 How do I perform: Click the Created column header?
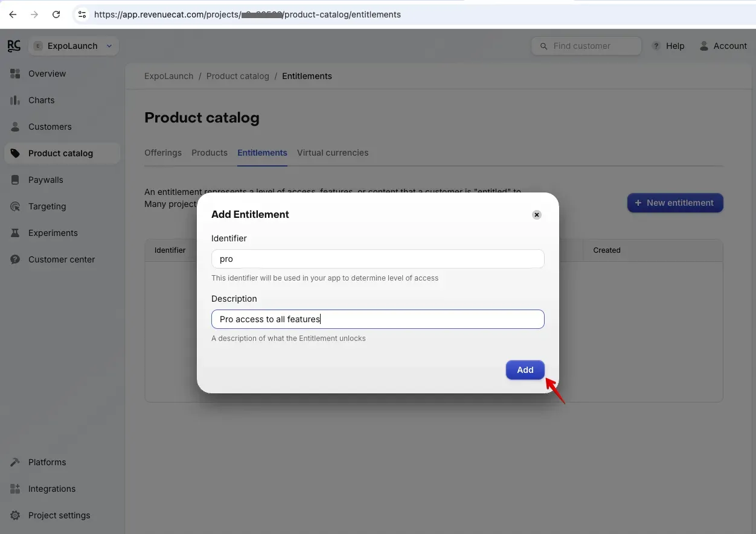pyautogui.click(x=607, y=250)
